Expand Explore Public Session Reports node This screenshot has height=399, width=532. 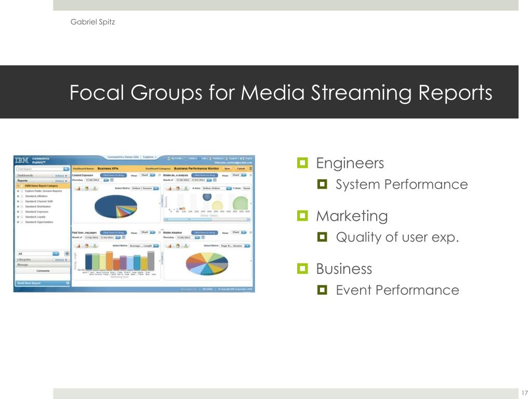18,191
